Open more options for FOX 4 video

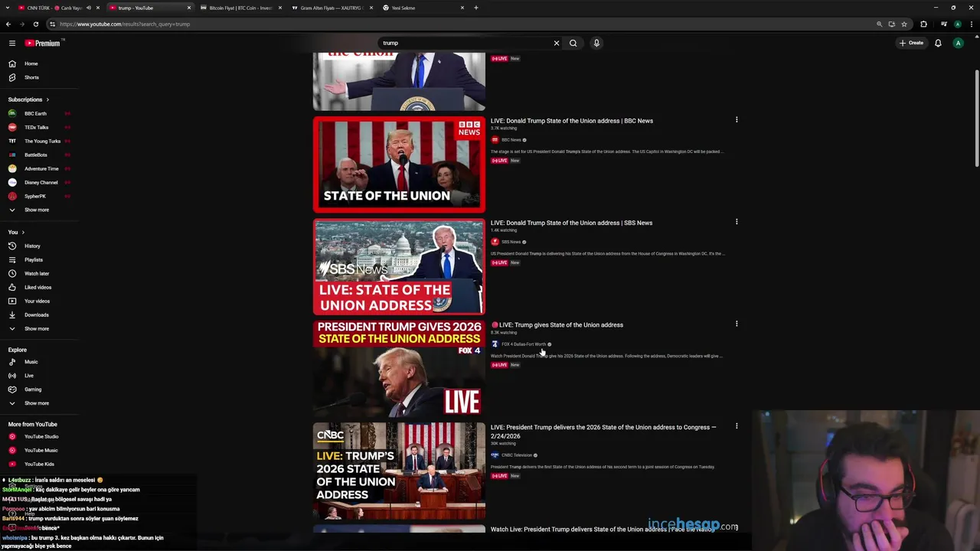point(737,324)
